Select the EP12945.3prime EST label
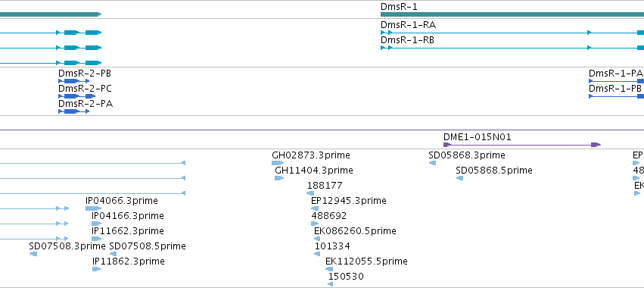This screenshot has height=288, width=644. tap(349, 201)
